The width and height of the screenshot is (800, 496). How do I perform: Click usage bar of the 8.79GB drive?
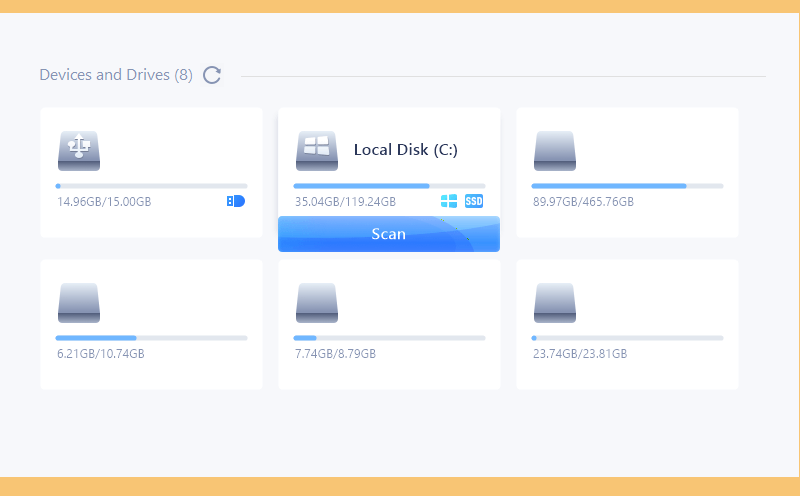click(x=389, y=338)
